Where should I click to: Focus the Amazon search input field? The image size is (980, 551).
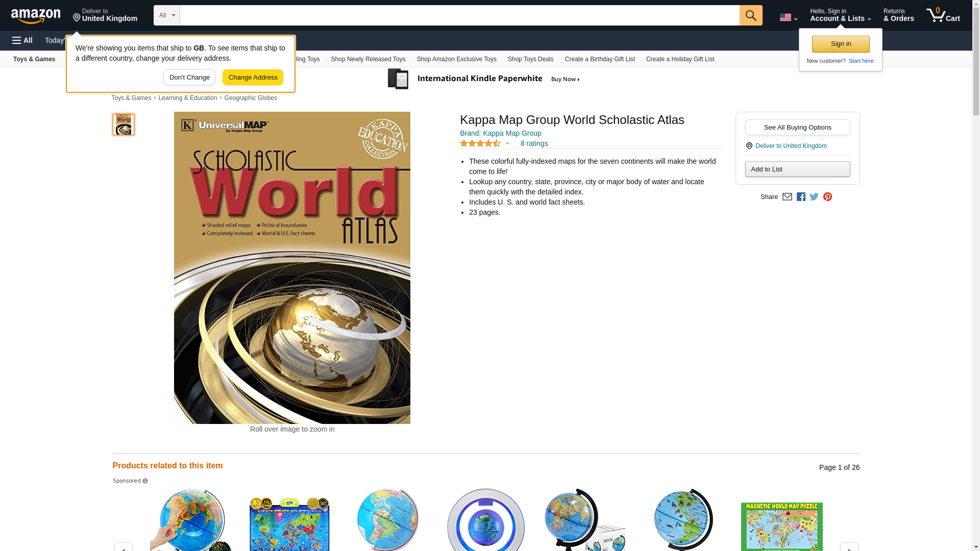click(x=459, y=15)
